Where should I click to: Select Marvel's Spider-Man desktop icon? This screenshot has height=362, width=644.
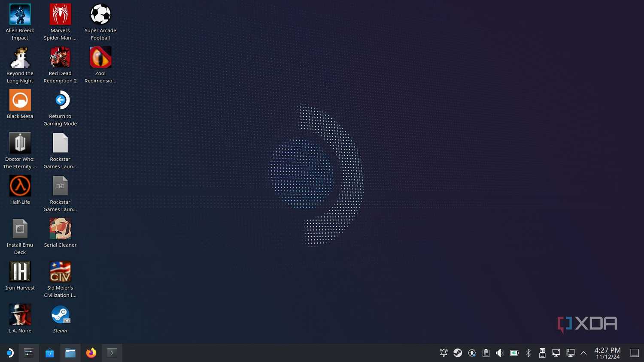pyautogui.click(x=60, y=22)
